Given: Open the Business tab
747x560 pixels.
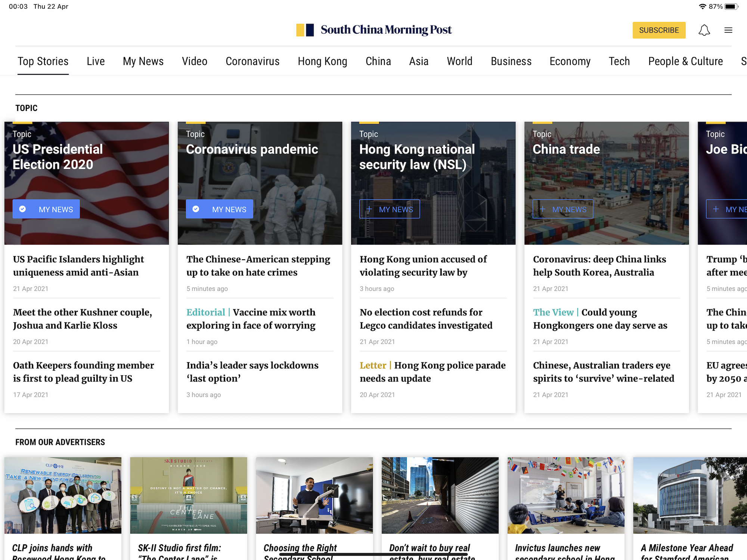Looking at the screenshot, I should click(x=511, y=61).
